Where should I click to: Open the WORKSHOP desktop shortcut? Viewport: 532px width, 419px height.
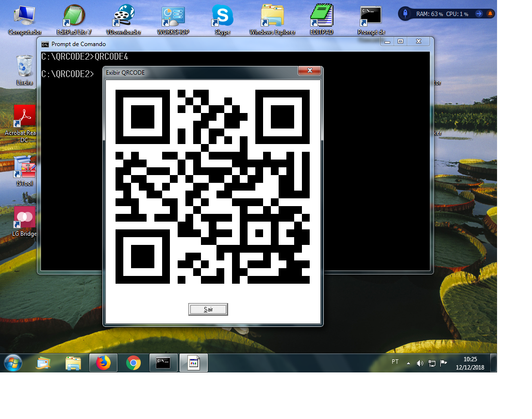tap(173, 20)
